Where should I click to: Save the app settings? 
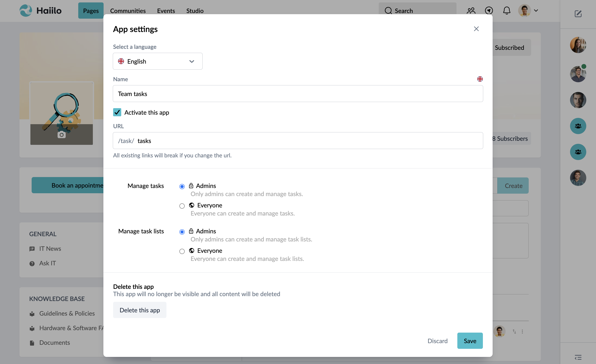(x=470, y=341)
